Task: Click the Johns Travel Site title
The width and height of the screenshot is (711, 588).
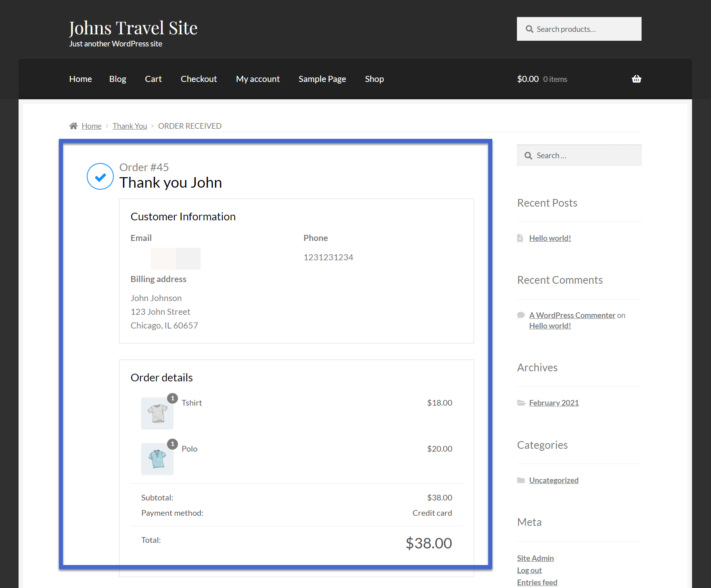Action: 133,28
